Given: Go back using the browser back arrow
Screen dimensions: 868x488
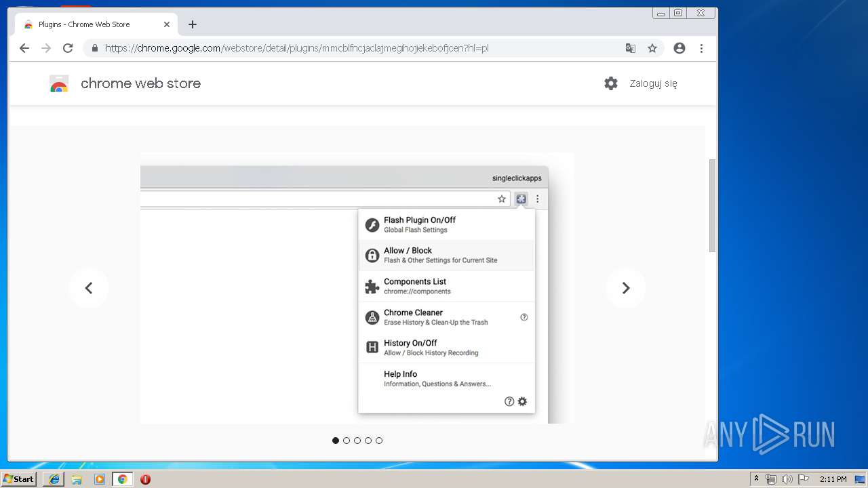Looking at the screenshot, I should 24,48.
